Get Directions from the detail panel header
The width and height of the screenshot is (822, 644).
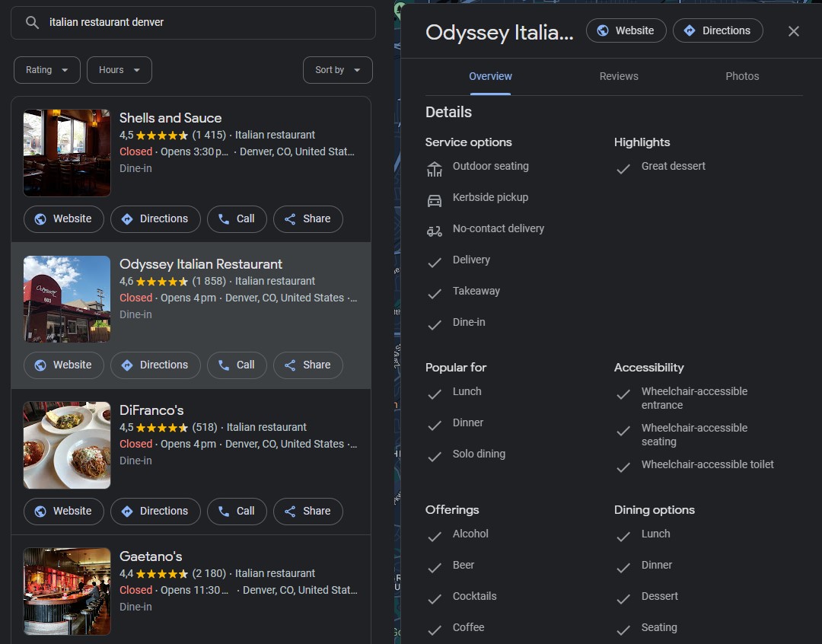(718, 31)
